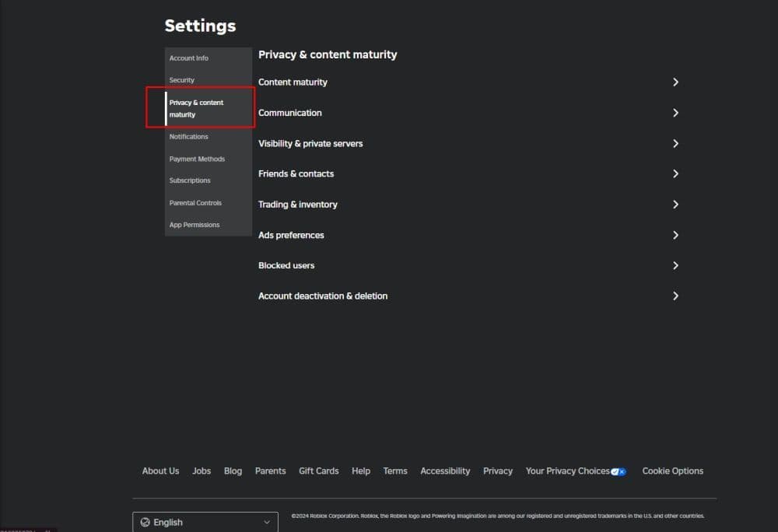Expand Content maturity chevron arrow

(675, 82)
